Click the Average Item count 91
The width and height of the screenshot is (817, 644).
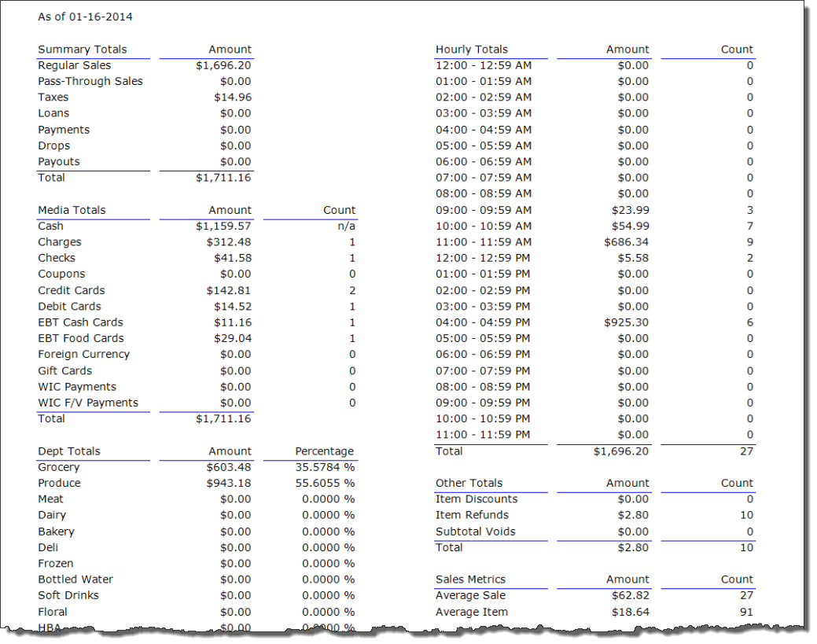(x=747, y=612)
